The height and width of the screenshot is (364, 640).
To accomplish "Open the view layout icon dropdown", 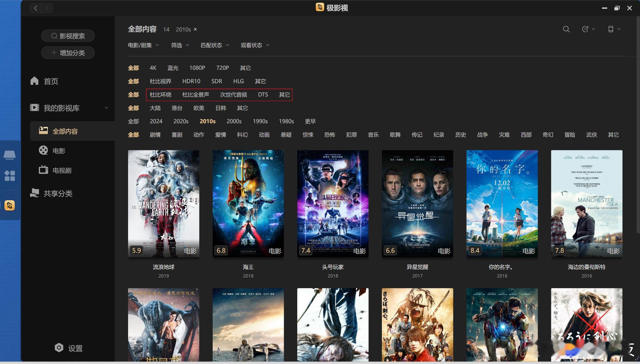I will point(614,29).
